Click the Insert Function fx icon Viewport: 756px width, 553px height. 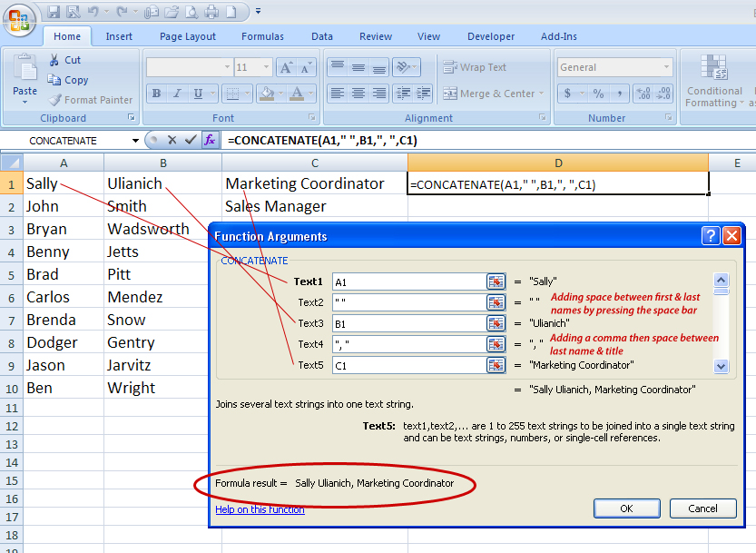pyautogui.click(x=210, y=140)
